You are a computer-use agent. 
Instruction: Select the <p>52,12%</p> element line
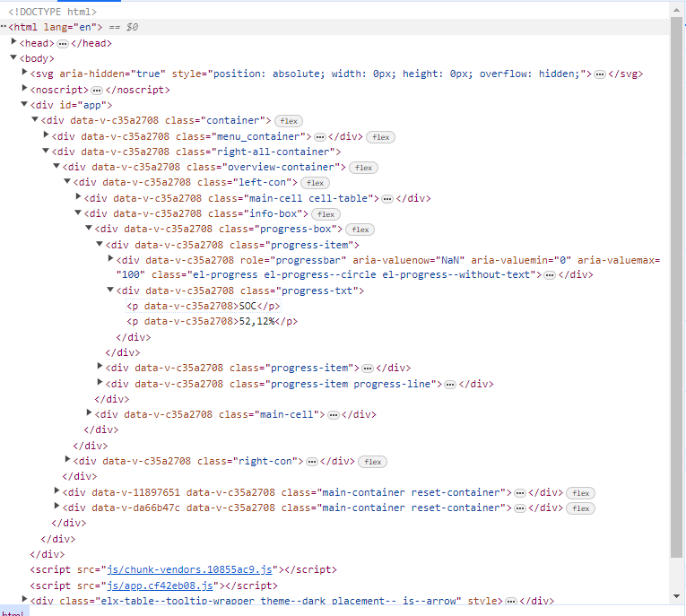(212, 321)
